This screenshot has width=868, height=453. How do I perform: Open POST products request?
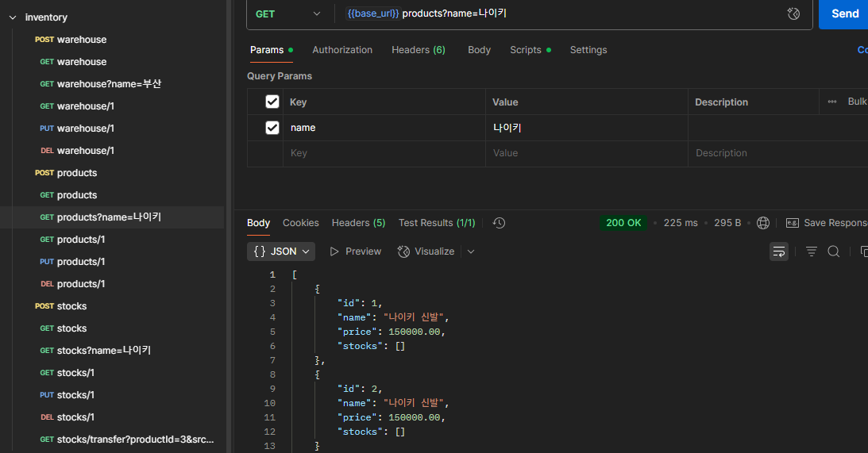[x=66, y=173]
